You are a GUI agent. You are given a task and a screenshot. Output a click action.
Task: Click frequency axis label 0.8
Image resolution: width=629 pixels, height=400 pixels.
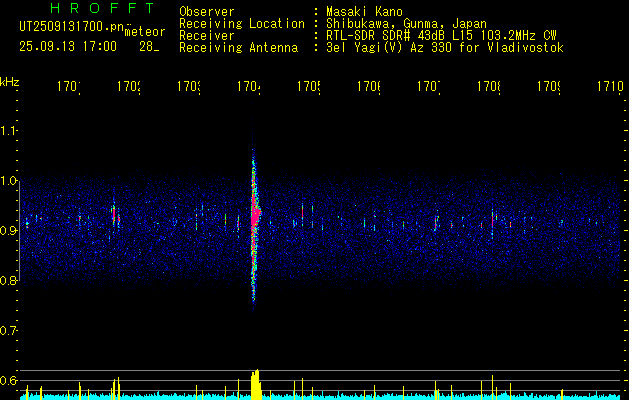(8, 281)
